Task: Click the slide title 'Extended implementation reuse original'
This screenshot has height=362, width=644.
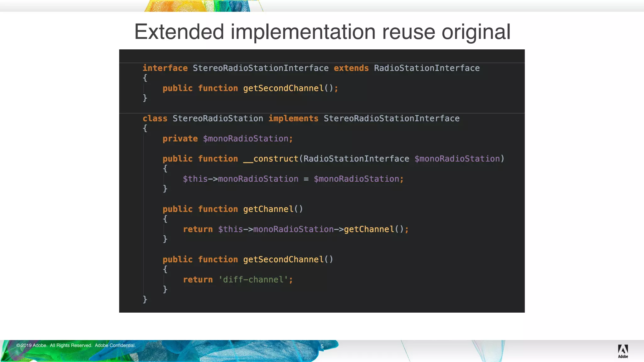Action: coord(322,32)
